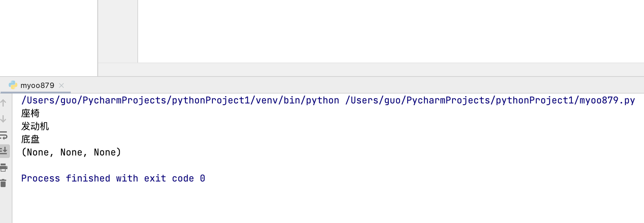The image size is (644, 223).
Task: Click the Process finished exit code message
Action: 113,178
